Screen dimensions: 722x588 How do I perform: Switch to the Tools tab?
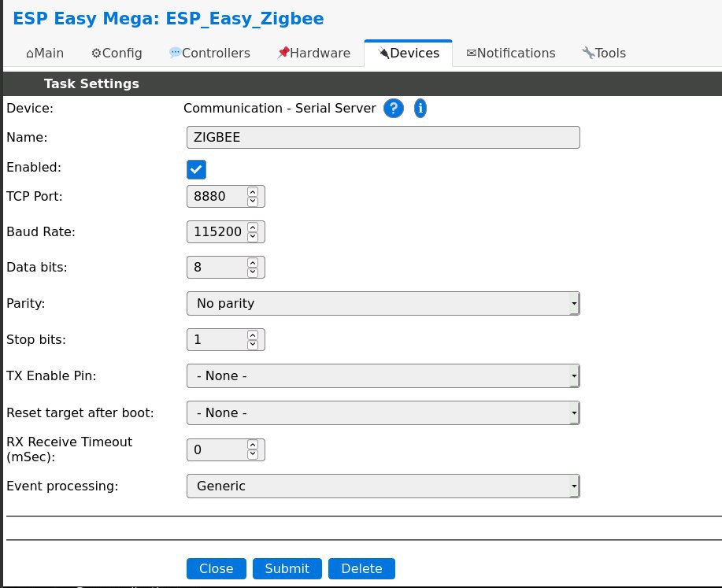pos(604,54)
